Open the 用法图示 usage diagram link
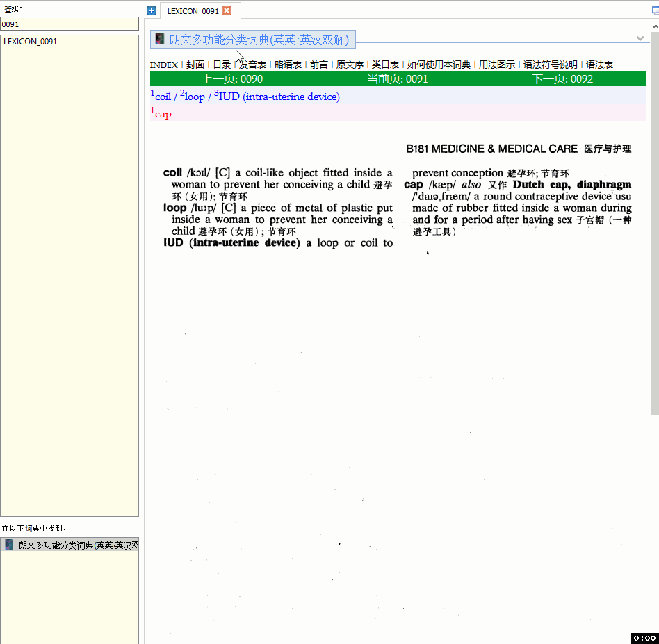 pos(497,65)
